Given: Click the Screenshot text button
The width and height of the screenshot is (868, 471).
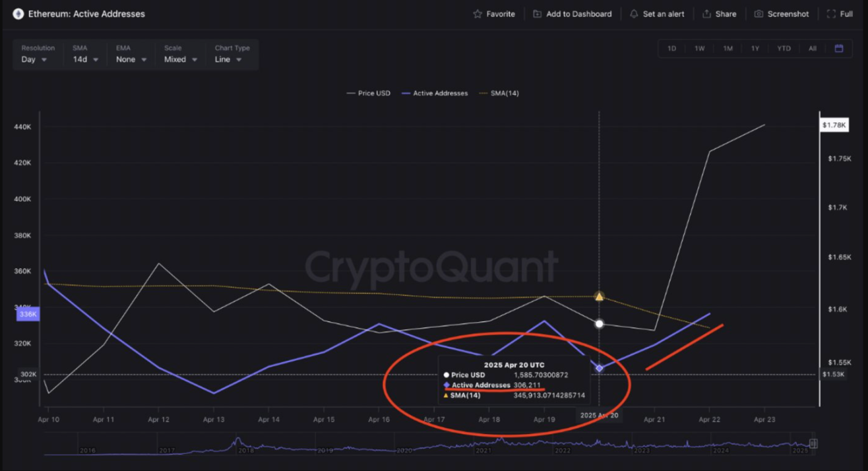Looking at the screenshot, I should pos(788,14).
